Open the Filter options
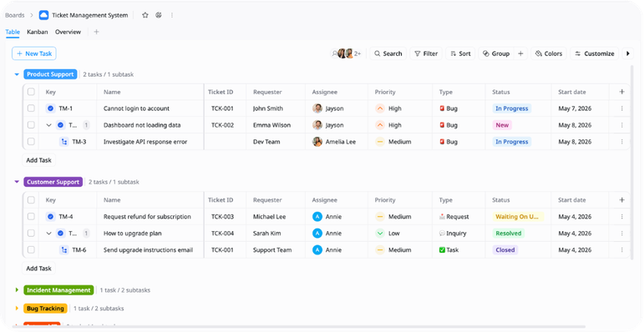The image size is (644, 332). pos(426,53)
